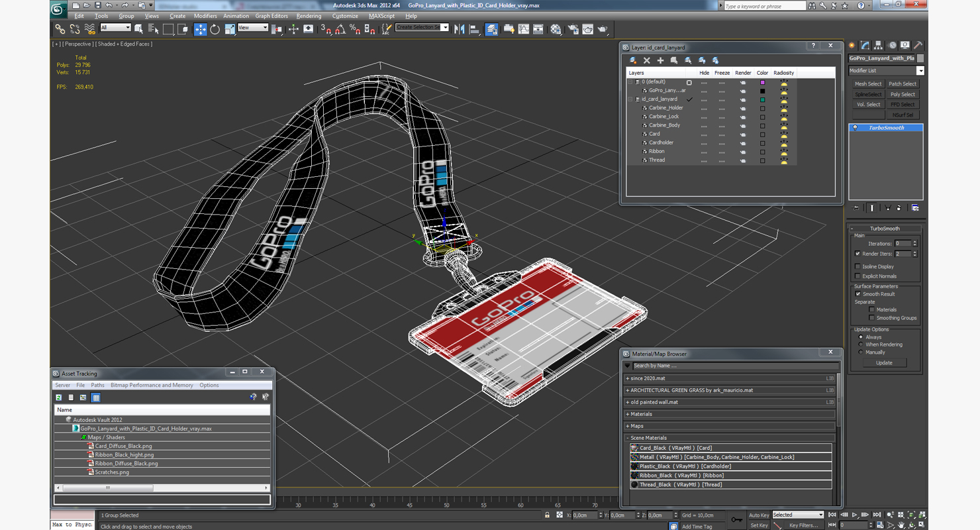Collapse 0 (default) layer tree
The width and height of the screenshot is (980, 530).
pos(630,82)
